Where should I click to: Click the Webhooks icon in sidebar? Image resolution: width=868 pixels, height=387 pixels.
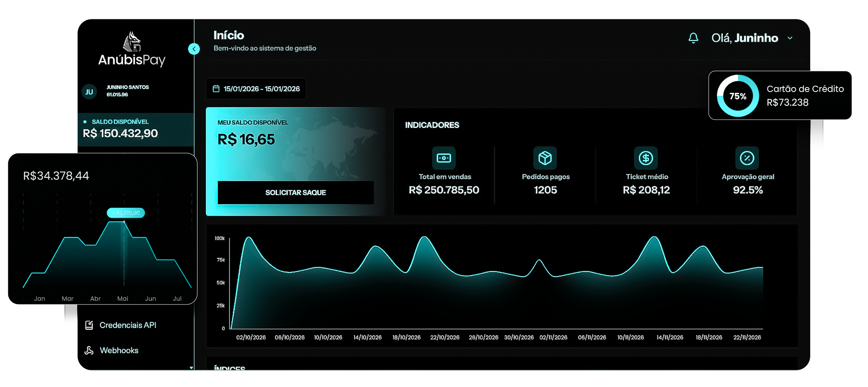tap(89, 350)
